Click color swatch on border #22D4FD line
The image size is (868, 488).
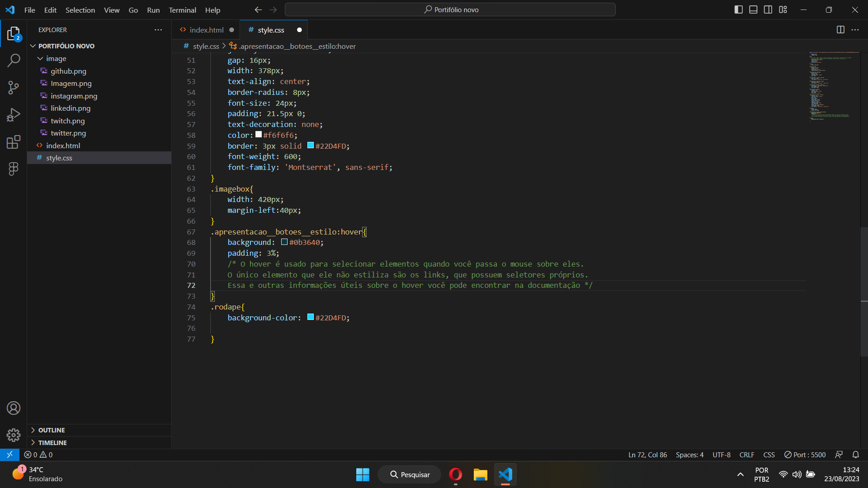click(x=311, y=145)
